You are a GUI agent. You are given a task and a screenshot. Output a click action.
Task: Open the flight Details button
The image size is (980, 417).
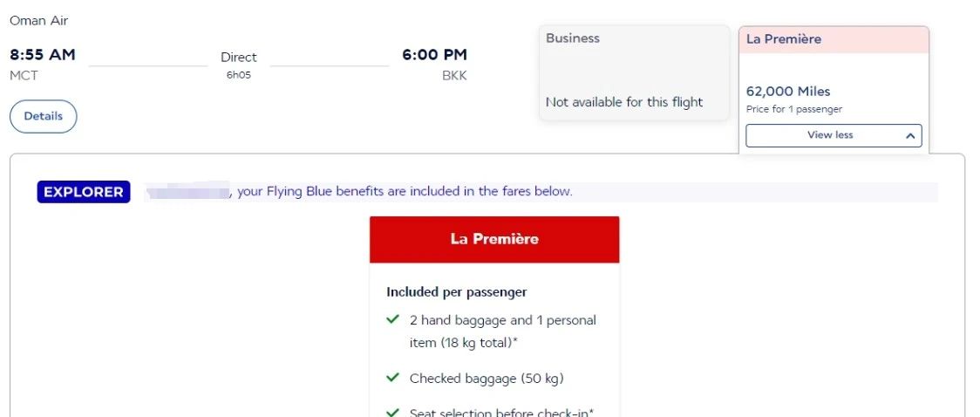point(43,116)
